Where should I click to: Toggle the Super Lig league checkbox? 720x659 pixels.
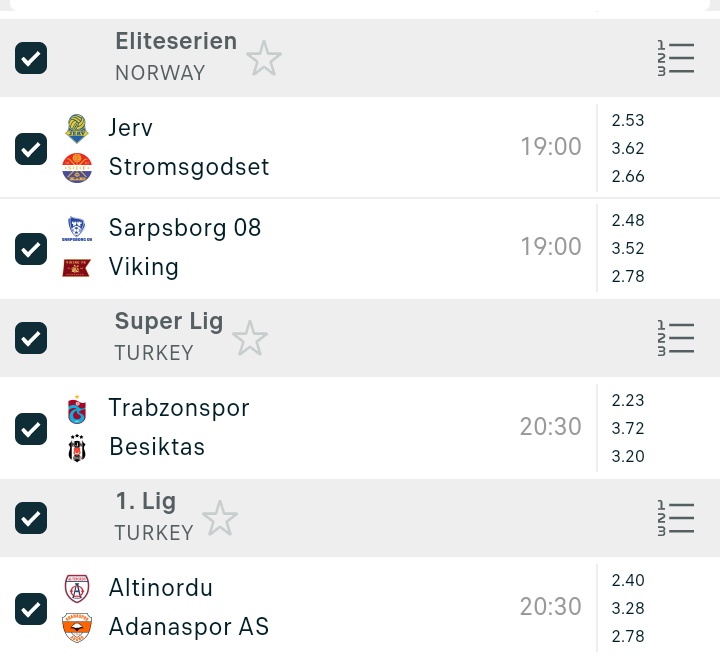pos(31,338)
